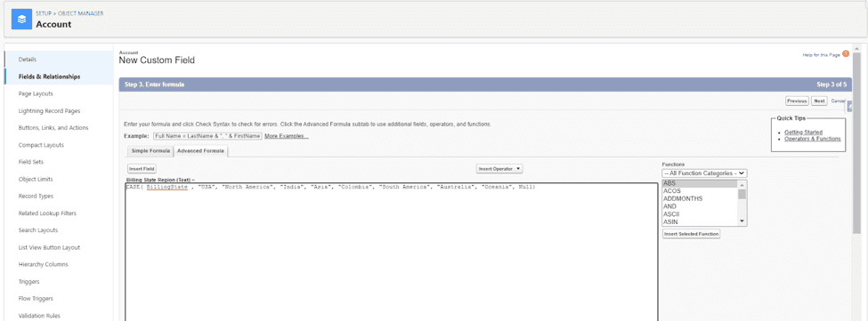The image size is (868, 321).
Task: Open Validation Rules in sidebar
Action: 38,316
